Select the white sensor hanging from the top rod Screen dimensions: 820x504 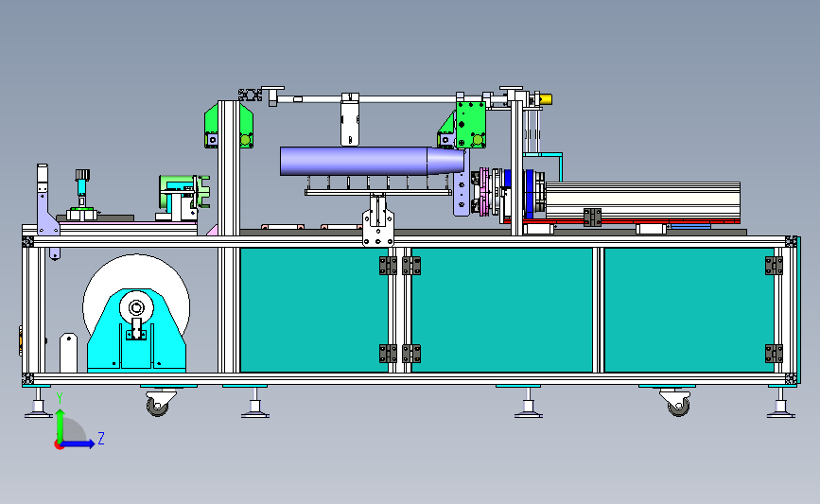pos(350,120)
